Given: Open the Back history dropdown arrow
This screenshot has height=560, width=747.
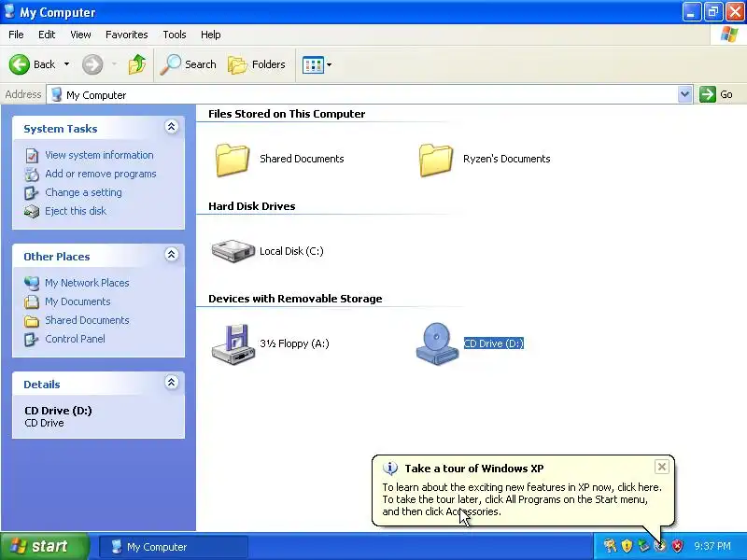Looking at the screenshot, I should tap(66, 64).
